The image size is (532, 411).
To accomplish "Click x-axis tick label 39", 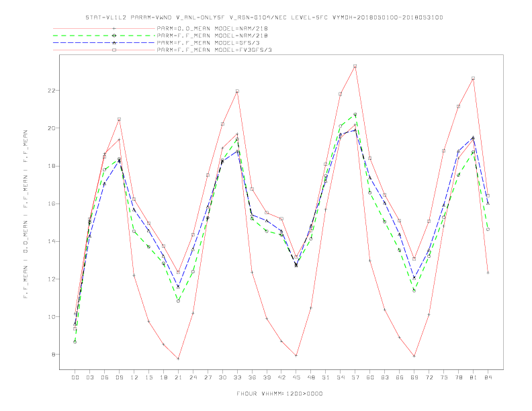I will tap(267, 377).
